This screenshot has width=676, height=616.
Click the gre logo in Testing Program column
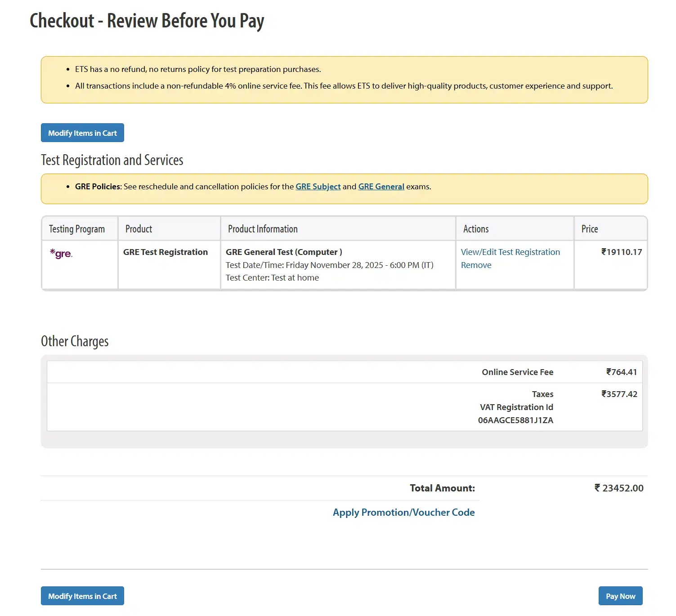point(61,254)
